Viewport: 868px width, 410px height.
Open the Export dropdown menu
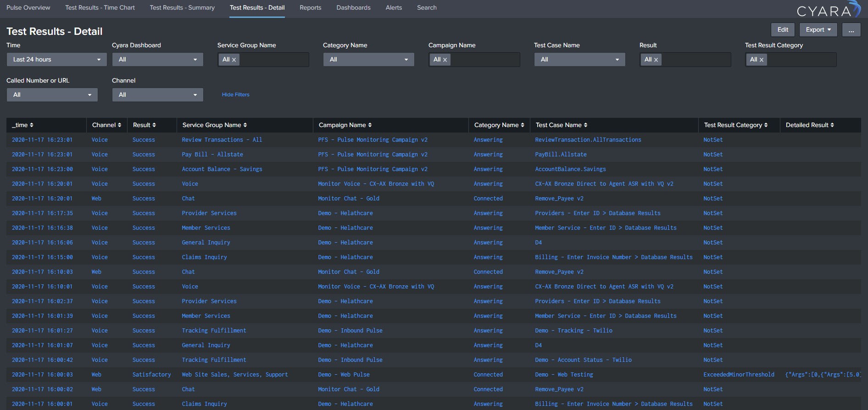818,30
